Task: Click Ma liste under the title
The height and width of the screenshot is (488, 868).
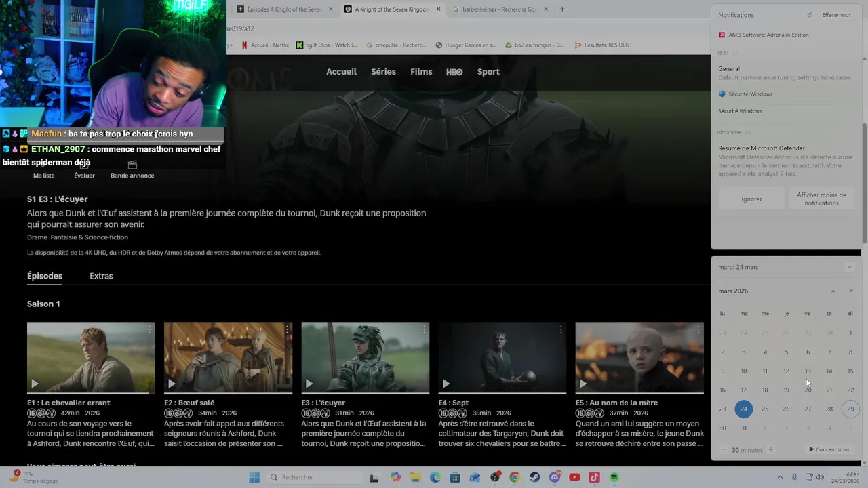Action: pos(44,176)
